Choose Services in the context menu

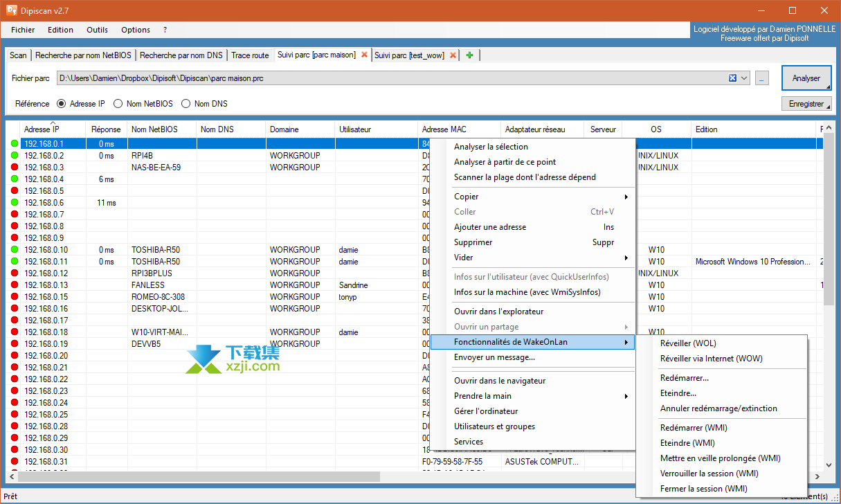tap(532, 442)
